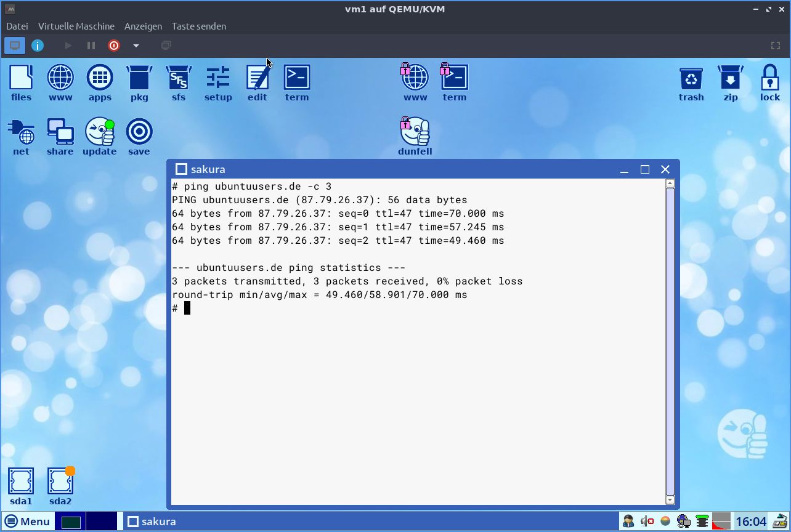
Task: Expand the shutdown options dropdown arrow
Action: point(136,46)
